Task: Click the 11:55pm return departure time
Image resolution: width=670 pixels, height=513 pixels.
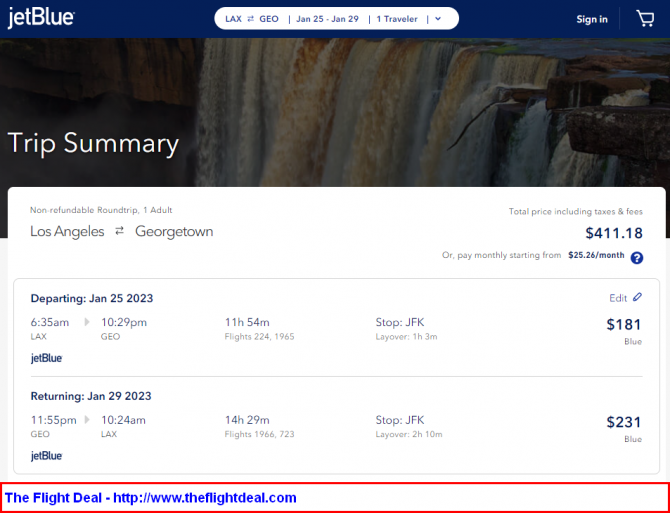Action: 53,420
